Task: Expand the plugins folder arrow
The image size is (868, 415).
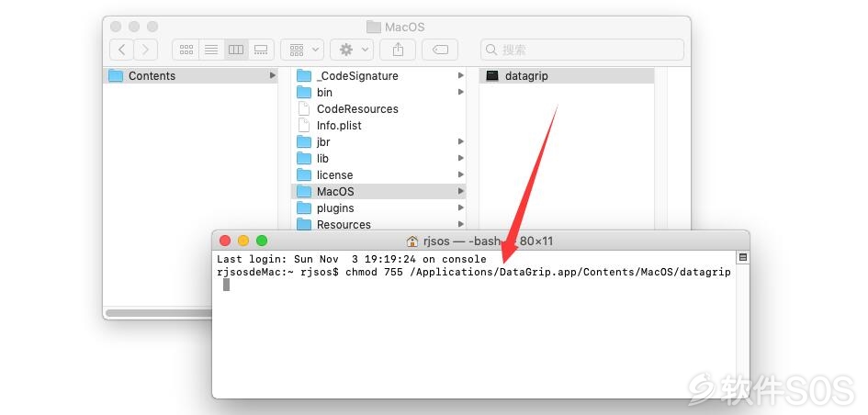Action: 460,207
